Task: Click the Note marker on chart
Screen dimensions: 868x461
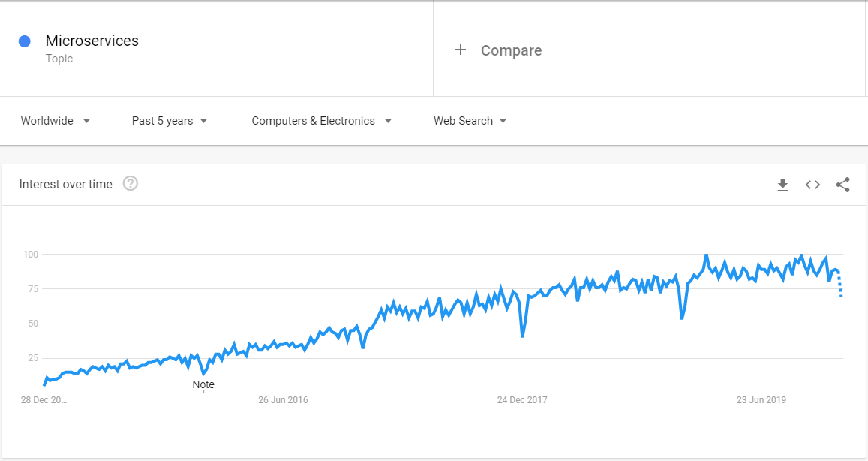Action: coord(203,384)
